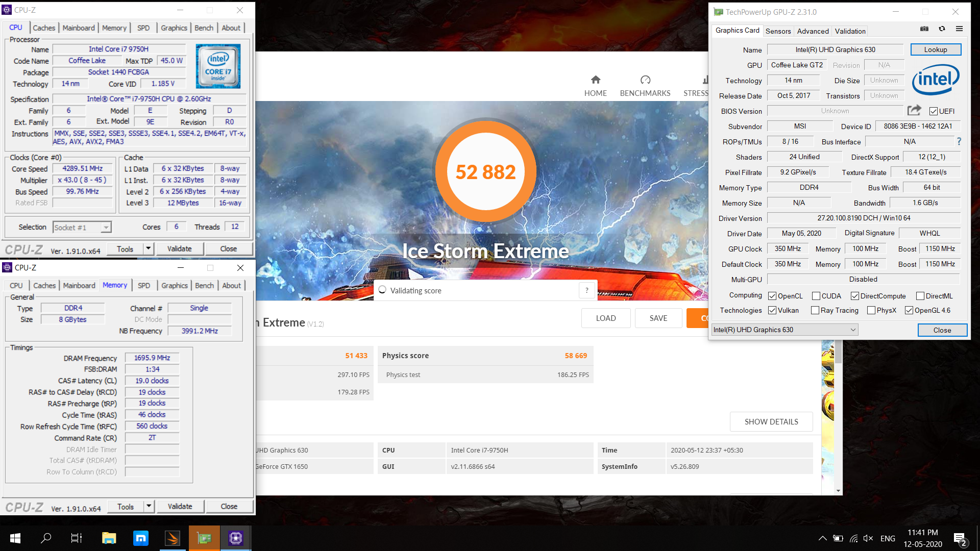The image size is (980, 551).
Task: Click the LOAD button in 3DMark
Action: [x=606, y=318]
